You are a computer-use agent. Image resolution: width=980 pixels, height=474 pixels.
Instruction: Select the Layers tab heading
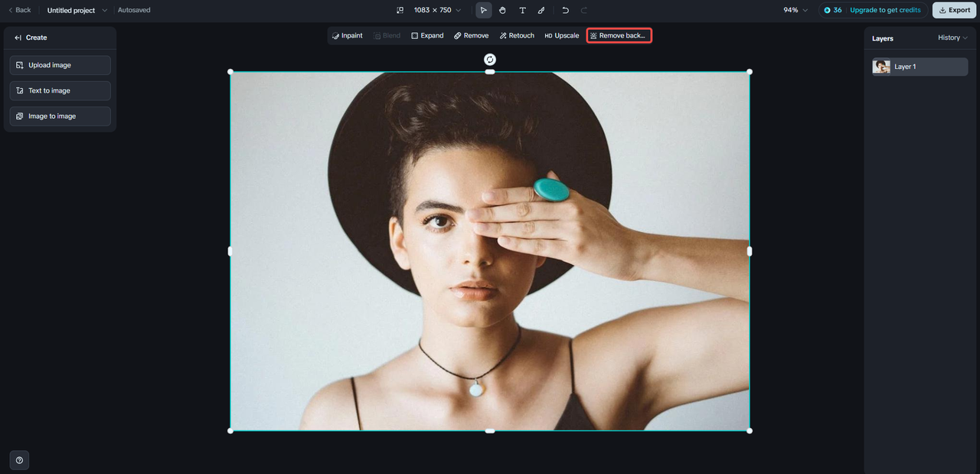883,38
